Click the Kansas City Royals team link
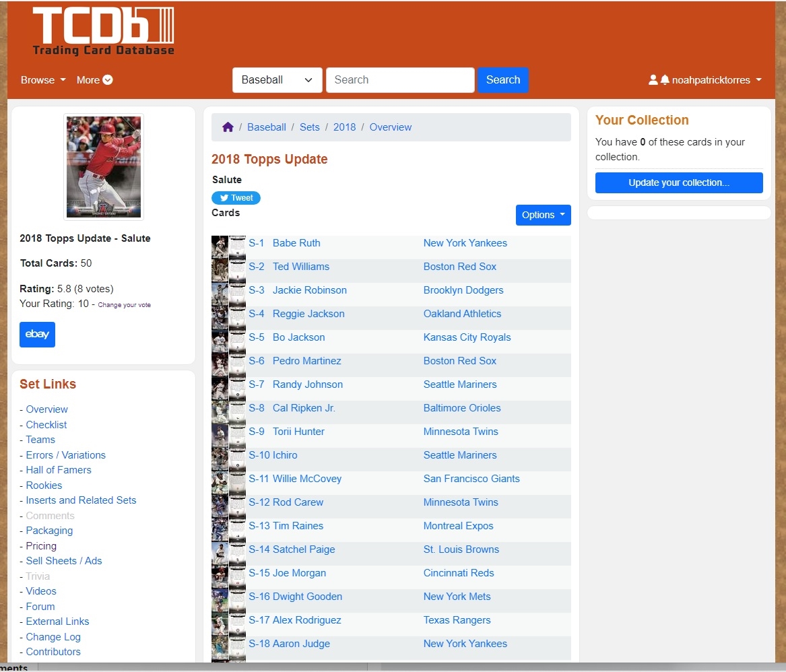The height and width of the screenshot is (672, 786). tap(467, 337)
